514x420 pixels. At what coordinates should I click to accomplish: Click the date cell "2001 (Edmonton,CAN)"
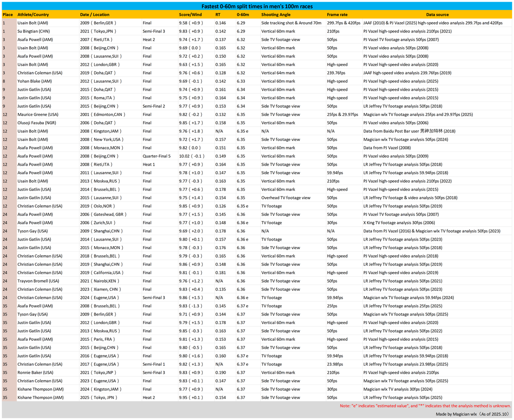[102, 114]
